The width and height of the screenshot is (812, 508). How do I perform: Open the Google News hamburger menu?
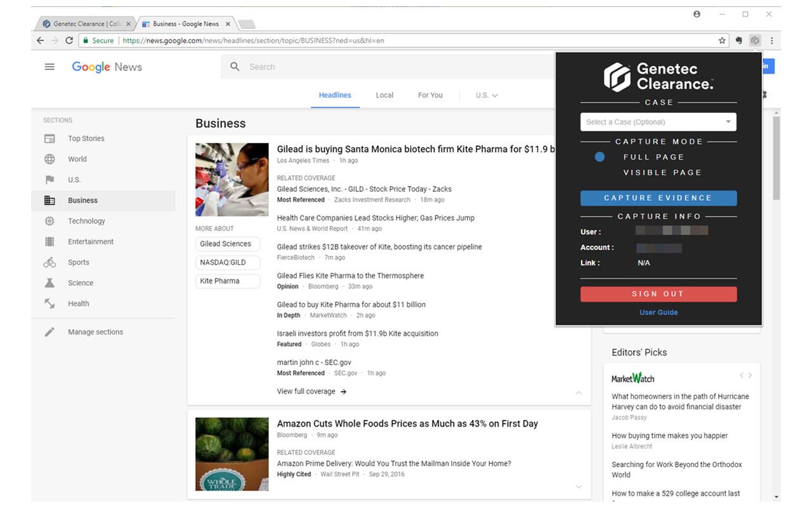coord(49,67)
